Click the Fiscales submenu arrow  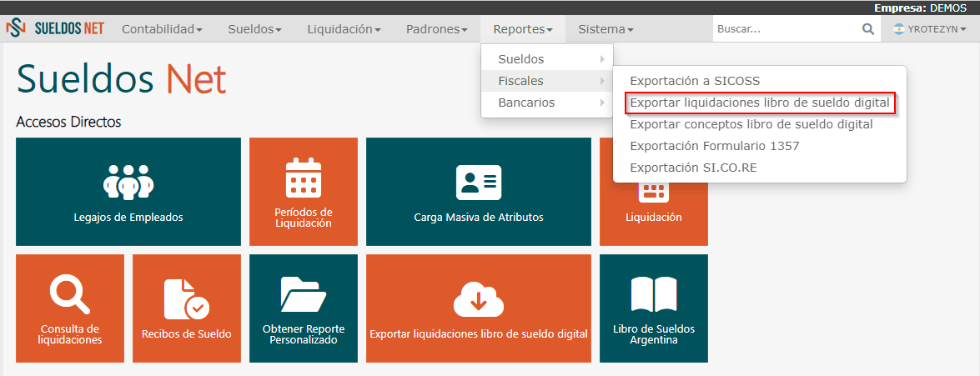pyautogui.click(x=602, y=81)
